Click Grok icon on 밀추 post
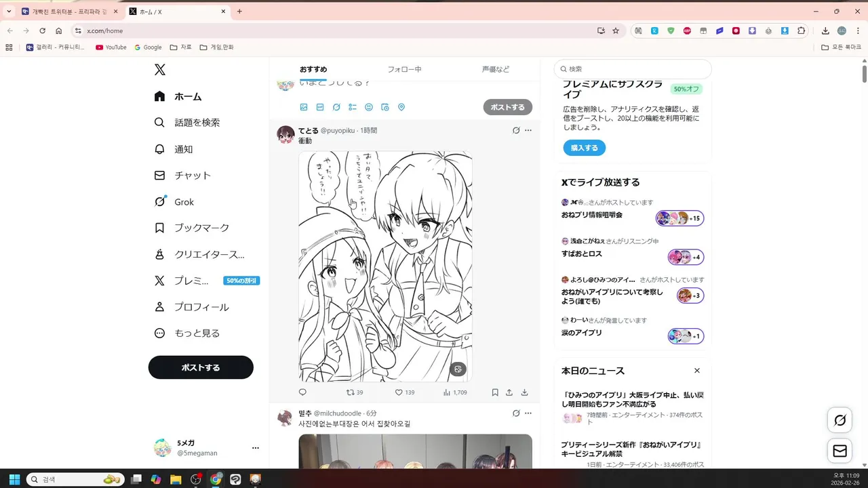This screenshot has width=868, height=488. [516, 413]
